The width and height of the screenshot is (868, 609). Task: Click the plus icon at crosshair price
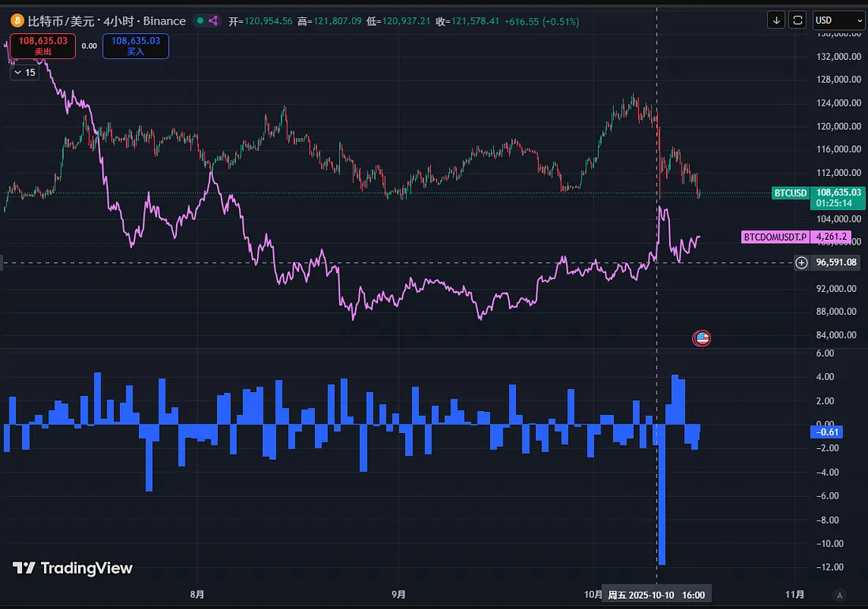[802, 263]
